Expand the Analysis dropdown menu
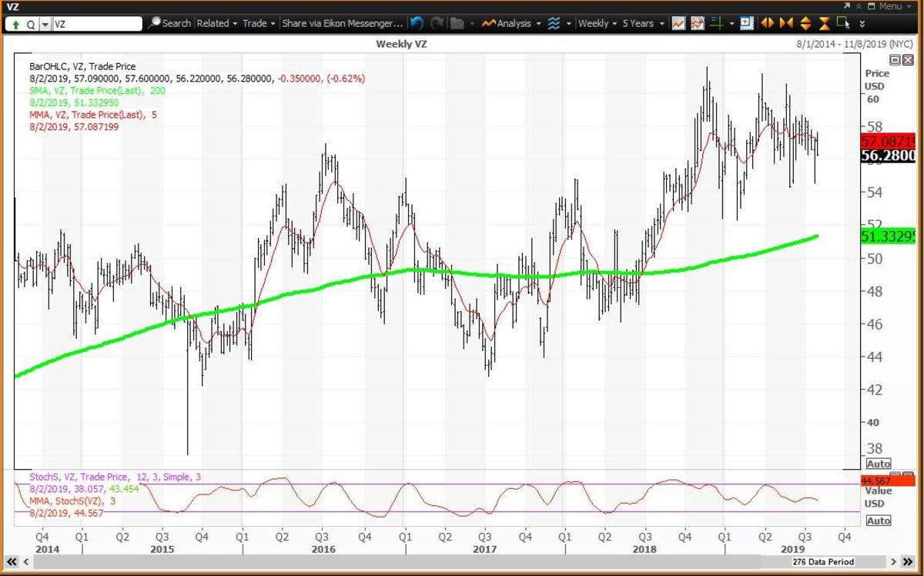The height and width of the screenshot is (576, 924). [510, 23]
